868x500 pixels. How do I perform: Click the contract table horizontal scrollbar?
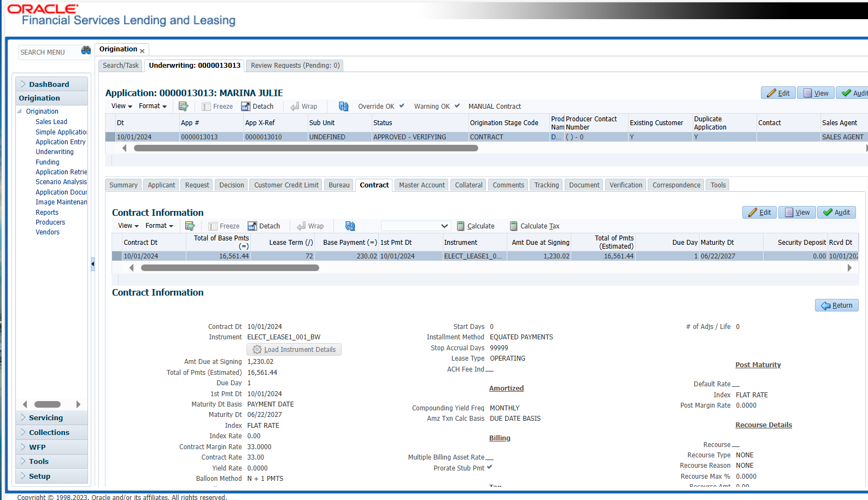(x=230, y=268)
